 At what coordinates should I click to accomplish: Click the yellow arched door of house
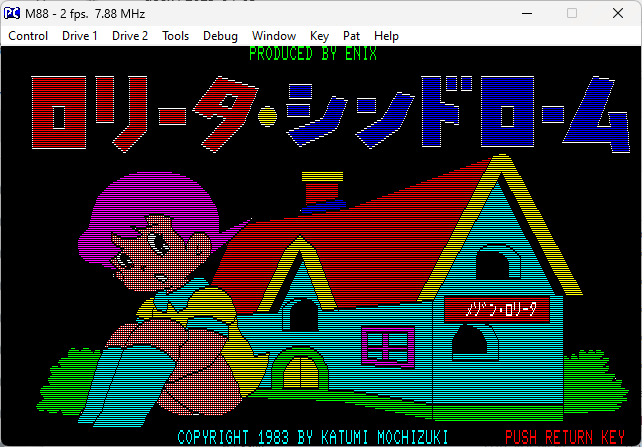click(301, 372)
